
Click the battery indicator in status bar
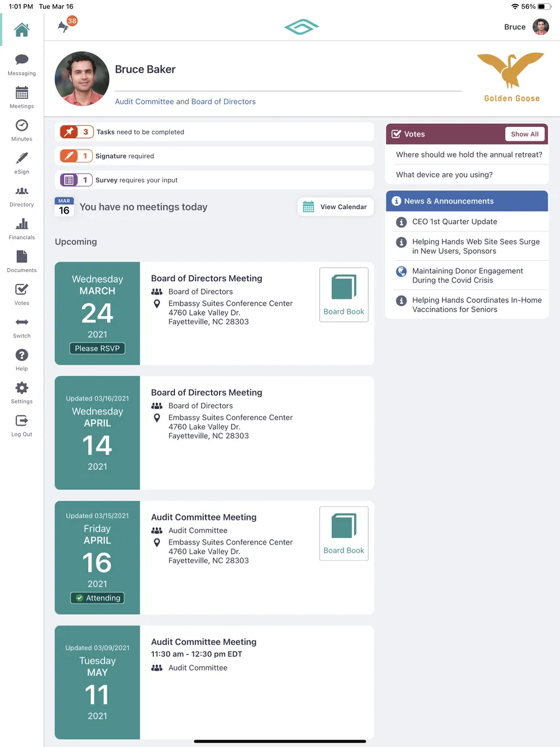(x=544, y=6)
